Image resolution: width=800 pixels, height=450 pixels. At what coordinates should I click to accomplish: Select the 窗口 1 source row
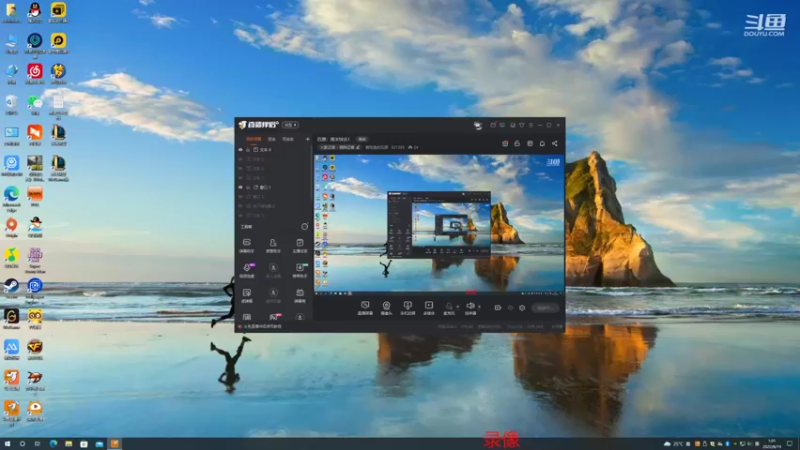274,187
